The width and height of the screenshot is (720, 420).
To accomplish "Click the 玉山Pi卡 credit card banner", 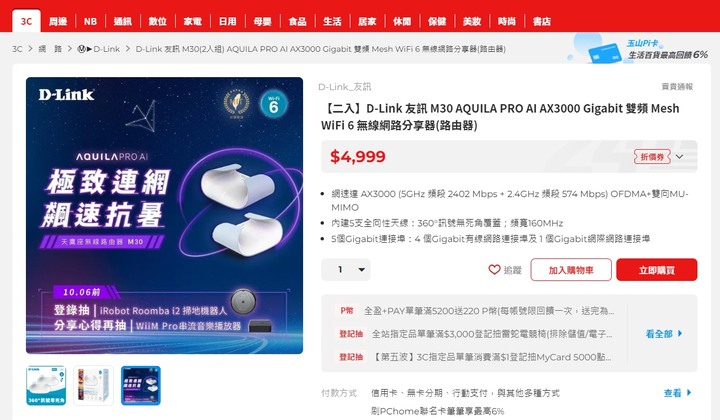I will (x=638, y=49).
